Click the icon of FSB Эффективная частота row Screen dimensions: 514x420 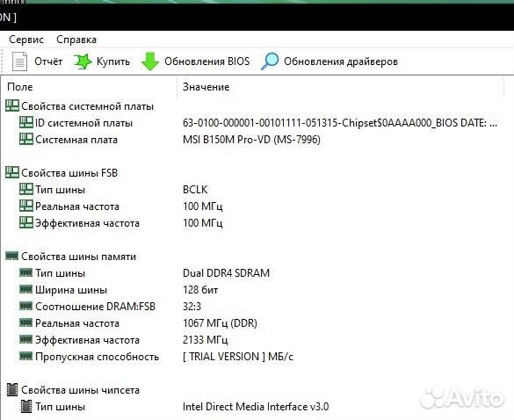[26, 222]
